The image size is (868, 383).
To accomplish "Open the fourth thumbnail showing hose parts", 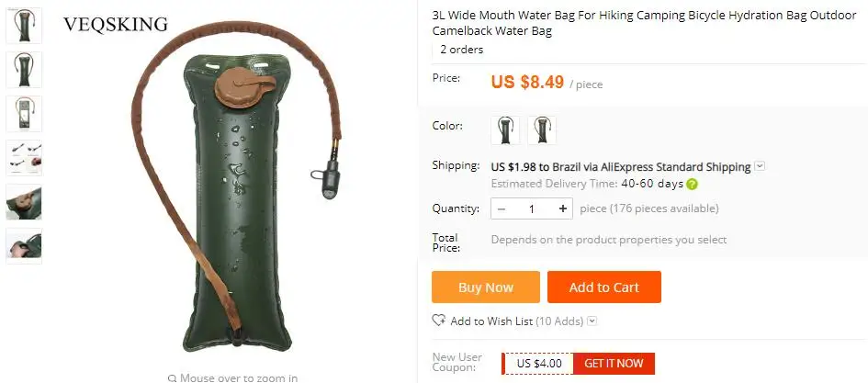I will click(24, 158).
